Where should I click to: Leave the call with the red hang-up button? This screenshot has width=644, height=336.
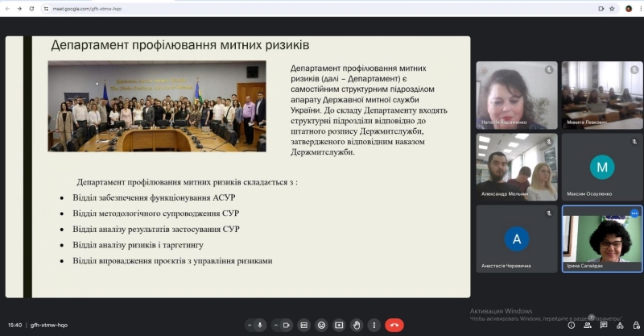pyautogui.click(x=394, y=326)
